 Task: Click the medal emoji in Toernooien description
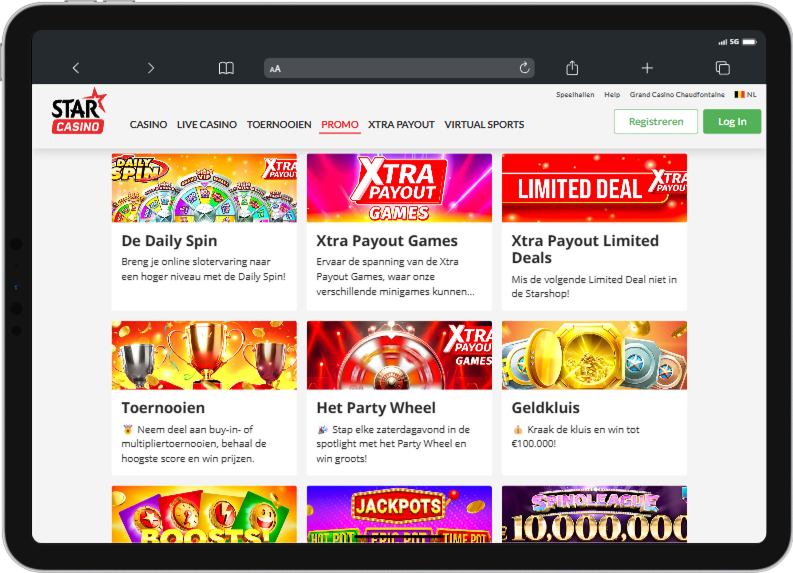(x=127, y=429)
